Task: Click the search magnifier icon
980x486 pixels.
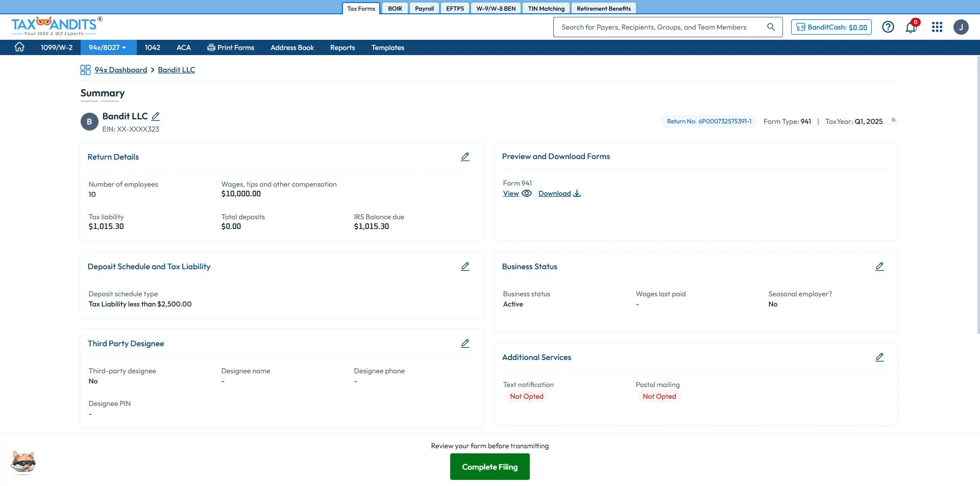Action: 771,27
